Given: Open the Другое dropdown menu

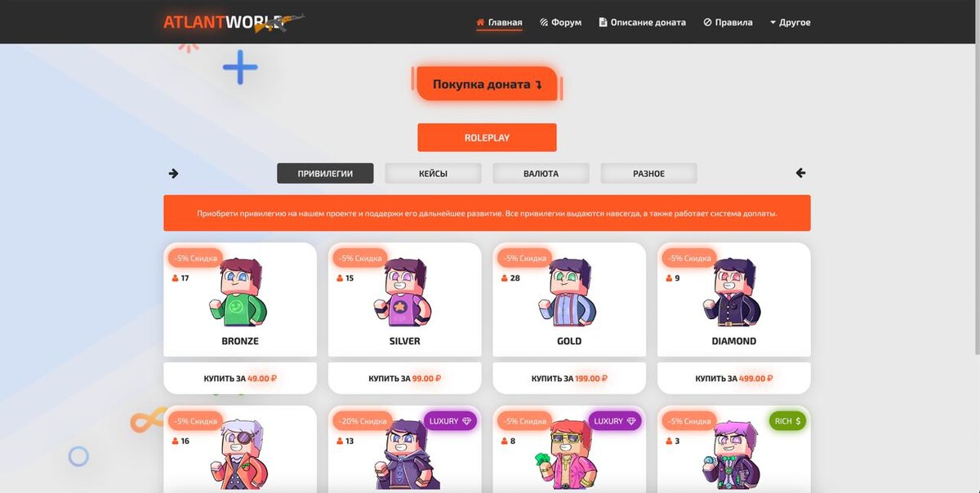Looking at the screenshot, I should pos(790,22).
